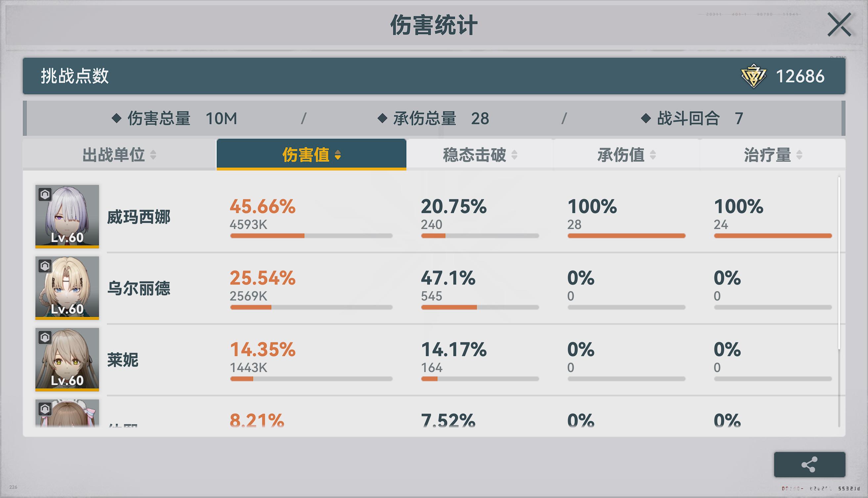Click the badge icon on 乌尔丽德's portrait
The image size is (868, 498).
point(45,266)
